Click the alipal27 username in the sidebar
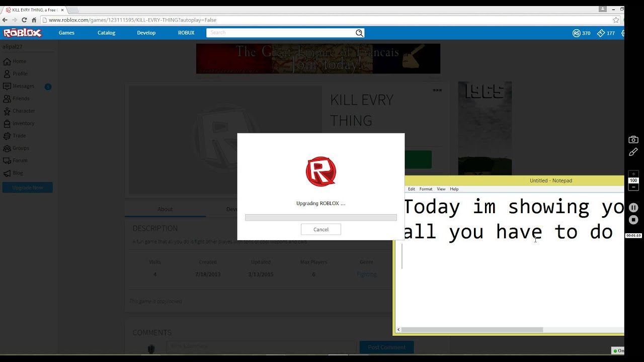This screenshot has width=644, height=362. [x=12, y=47]
